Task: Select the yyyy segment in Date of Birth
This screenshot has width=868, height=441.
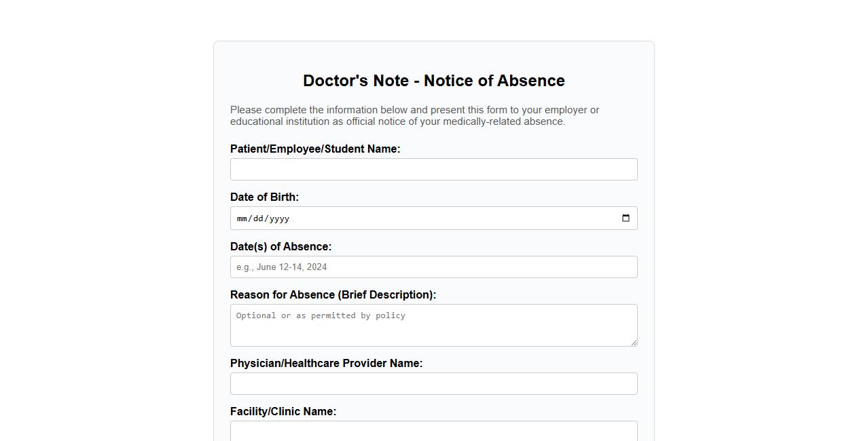Action: pyautogui.click(x=280, y=218)
